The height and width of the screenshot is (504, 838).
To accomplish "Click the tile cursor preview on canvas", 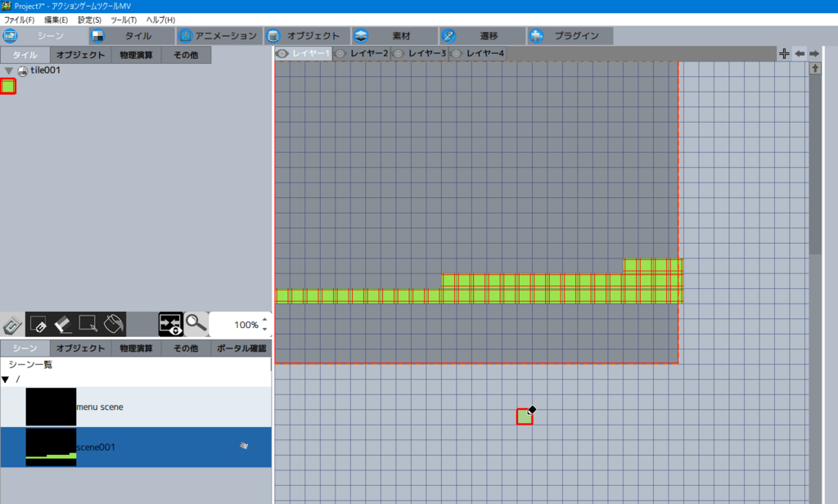I will (525, 417).
